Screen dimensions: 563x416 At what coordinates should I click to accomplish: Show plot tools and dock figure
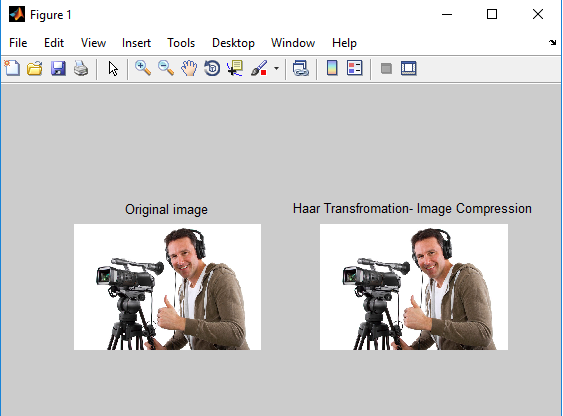tap(409, 68)
